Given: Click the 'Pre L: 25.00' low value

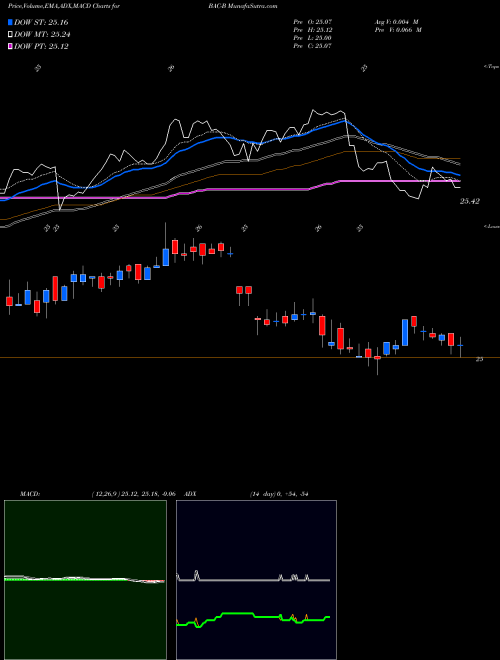Looking at the screenshot, I should [x=312, y=38].
